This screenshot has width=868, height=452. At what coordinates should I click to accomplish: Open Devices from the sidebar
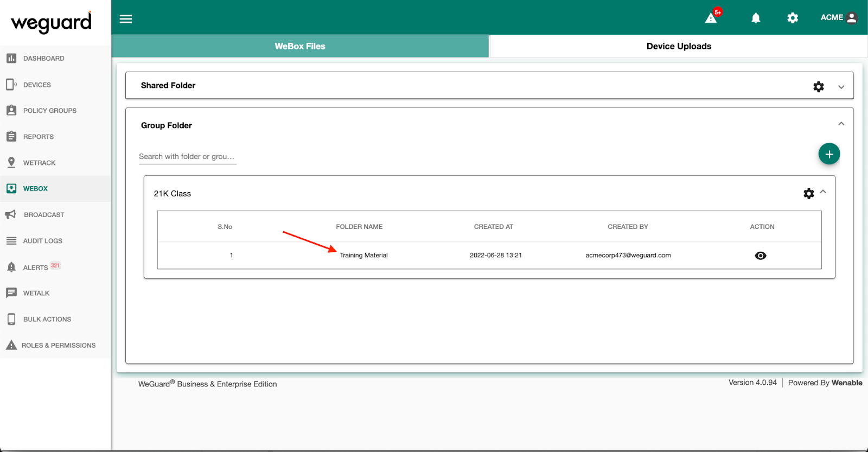(x=37, y=85)
